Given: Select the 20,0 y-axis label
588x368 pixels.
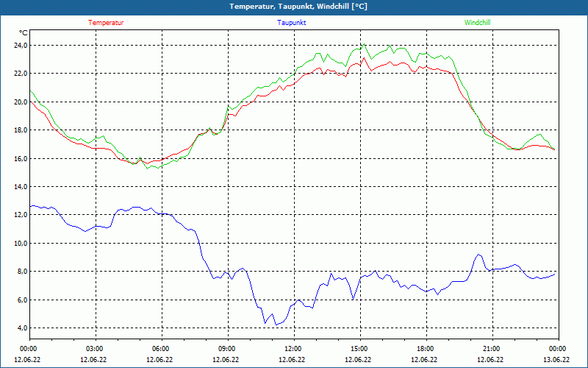Looking at the screenshot, I should point(21,102).
